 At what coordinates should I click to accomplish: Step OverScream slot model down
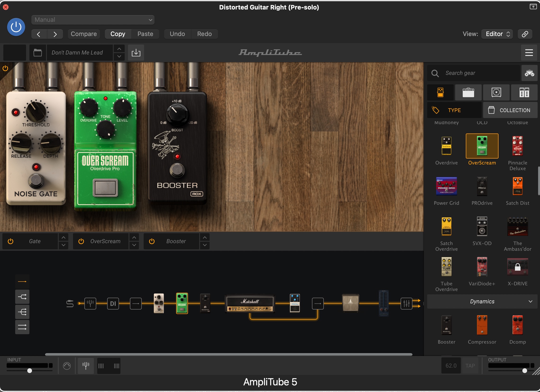pos(134,245)
